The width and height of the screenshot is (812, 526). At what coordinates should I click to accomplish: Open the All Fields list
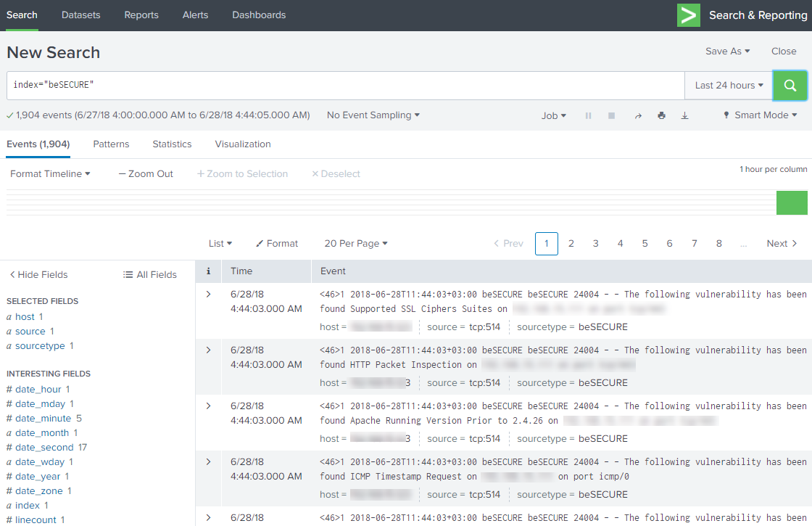pyautogui.click(x=149, y=275)
